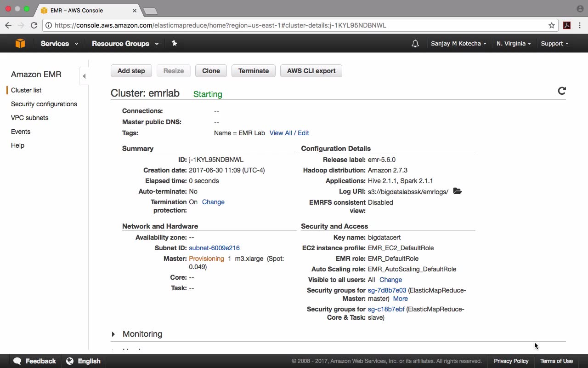Image resolution: width=588 pixels, height=368 pixels.
Task: View site information icon in address bar
Action: click(48, 25)
